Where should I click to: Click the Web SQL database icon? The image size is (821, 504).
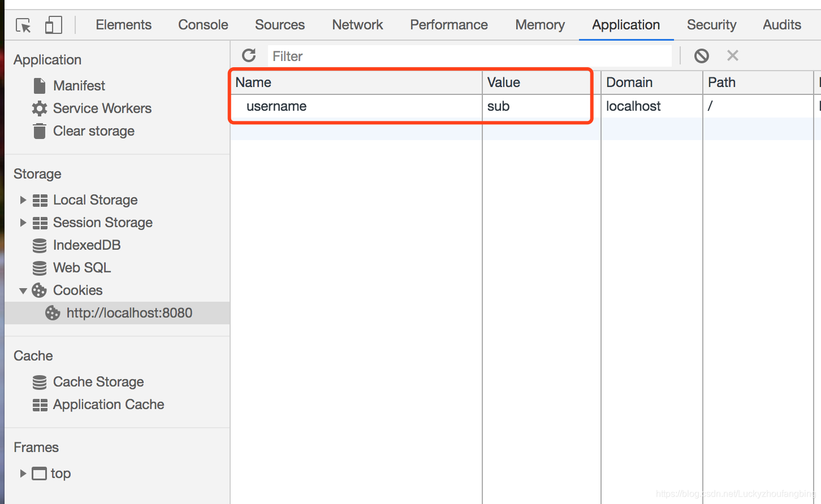coord(40,268)
